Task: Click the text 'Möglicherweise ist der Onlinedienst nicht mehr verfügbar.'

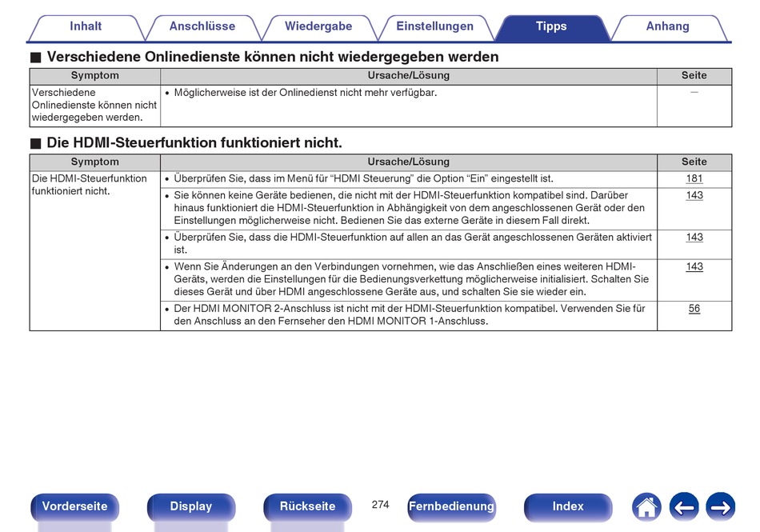Action: point(306,93)
